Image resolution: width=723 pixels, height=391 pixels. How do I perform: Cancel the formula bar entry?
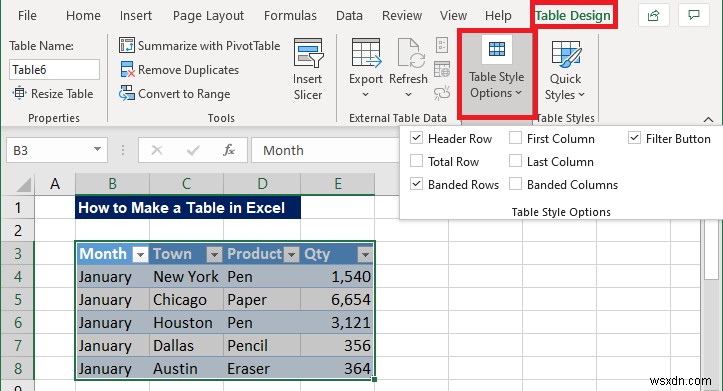tap(157, 150)
